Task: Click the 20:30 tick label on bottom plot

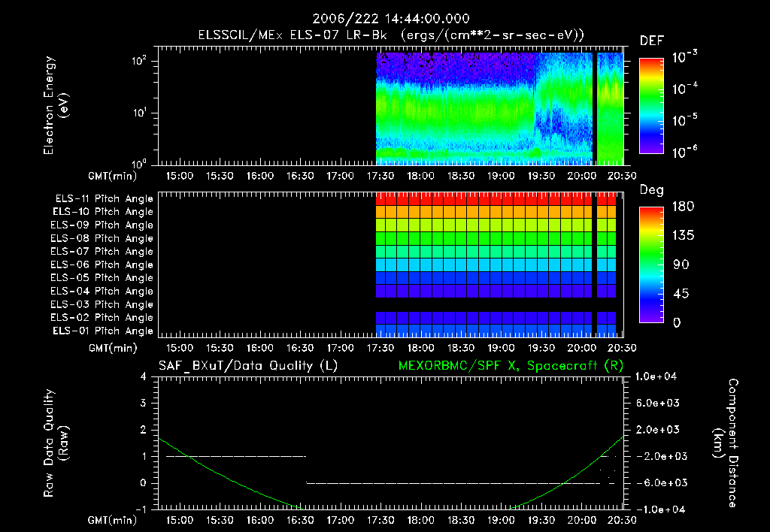Action: click(x=622, y=520)
